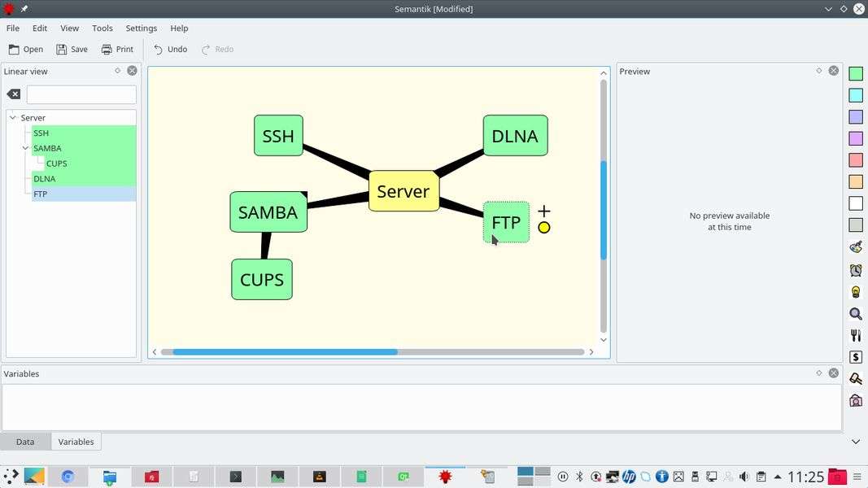Image resolution: width=868 pixels, height=488 pixels.
Task: Apply the white color swatch
Action: (x=856, y=203)
